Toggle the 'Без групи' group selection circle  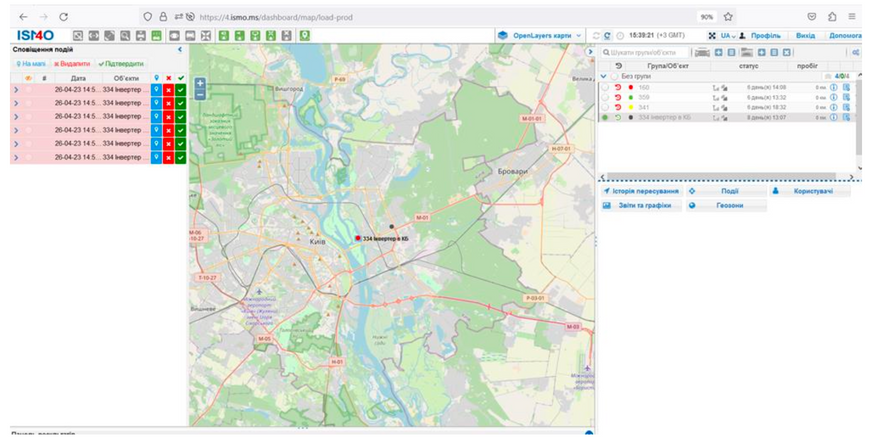pos(615,76)
